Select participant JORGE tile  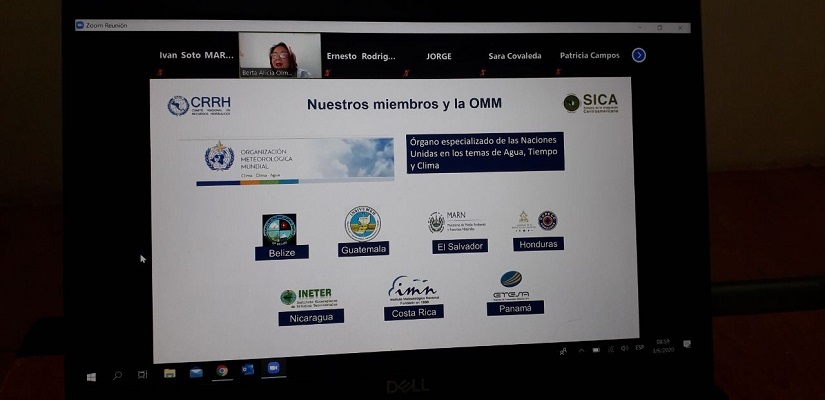click(439, 56)
